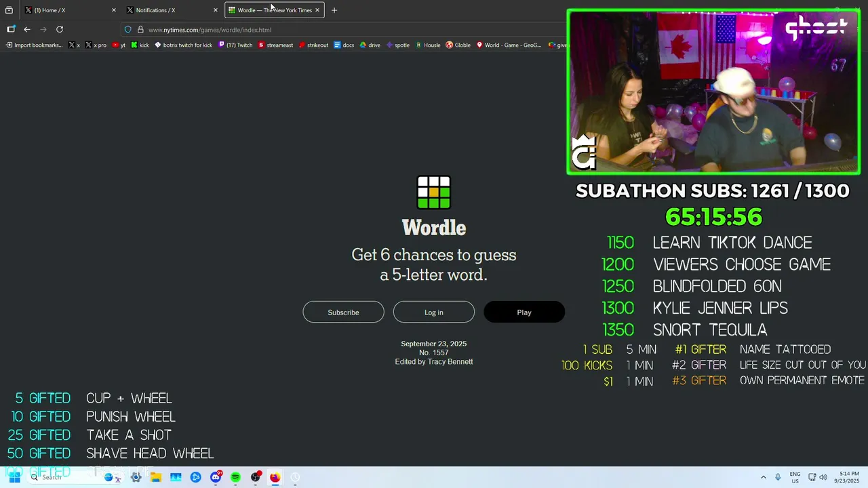
Task: Click the ENG US language indicator
Action: click(x=795, y=477)
